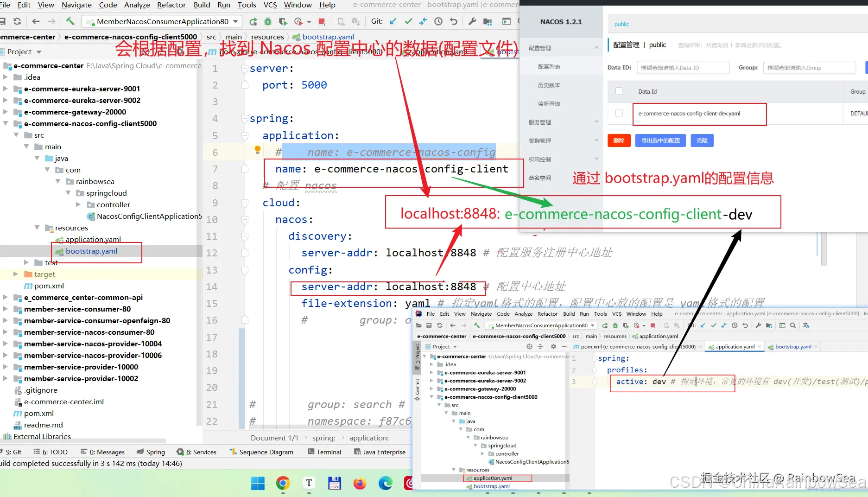This screenshot has width=868, height=497.
Task: Open 监听查询 in the Nacos sidebar
Action: pos(549,104)
